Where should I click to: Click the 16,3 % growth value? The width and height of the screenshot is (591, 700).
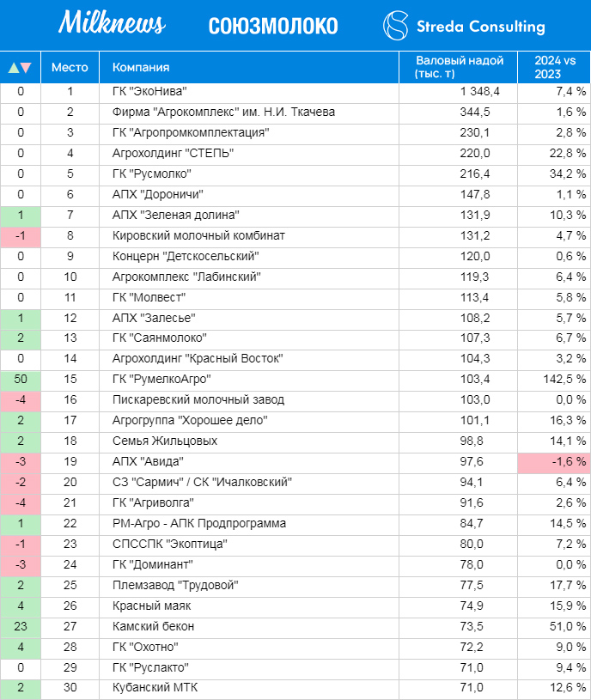click(x=567, y=420)
